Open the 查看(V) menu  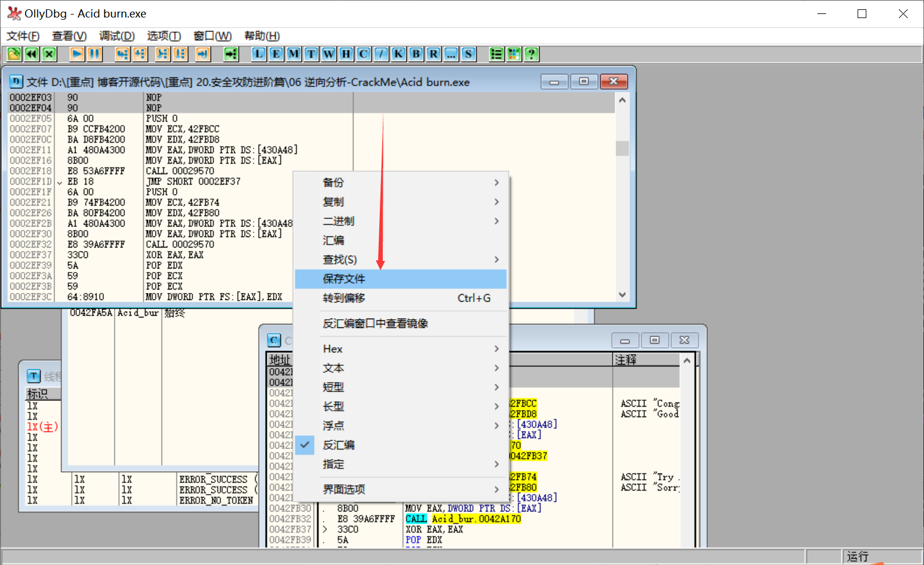69,36
